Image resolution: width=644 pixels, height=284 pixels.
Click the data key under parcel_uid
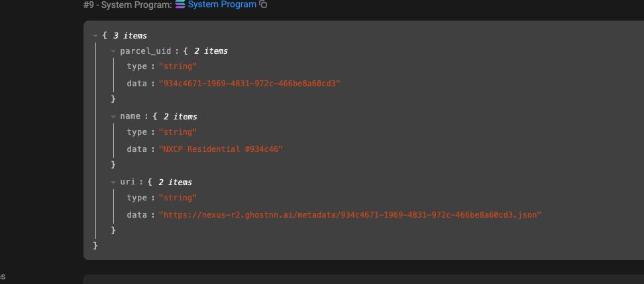pos(136,84)
